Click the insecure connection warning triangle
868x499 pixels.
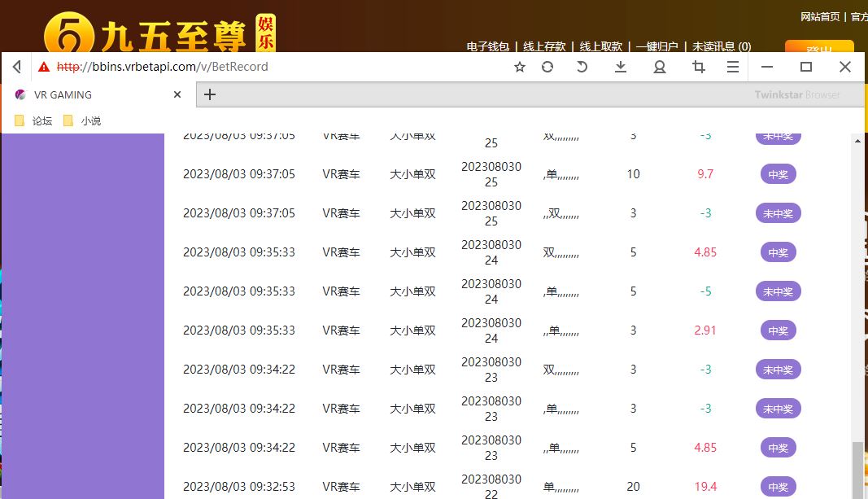point(44,67)
